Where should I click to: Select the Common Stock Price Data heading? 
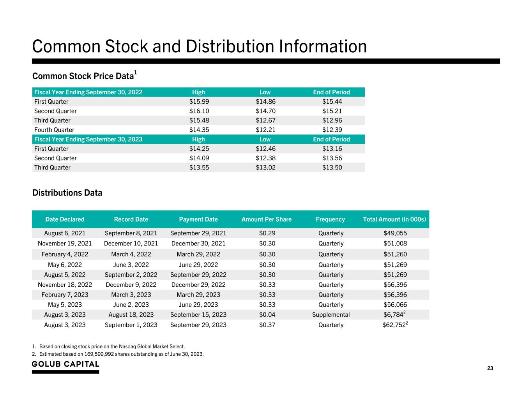coord(83,76)
